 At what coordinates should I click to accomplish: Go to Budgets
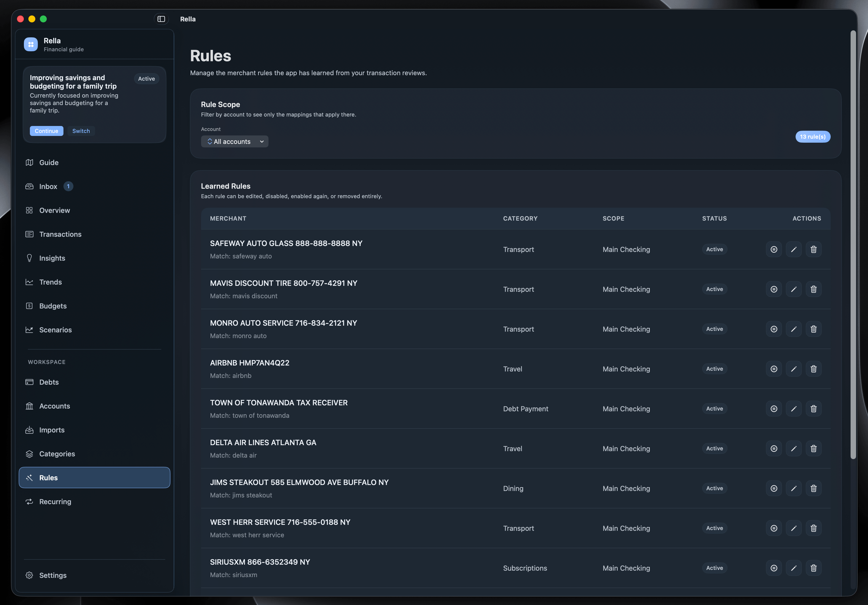(x=95, y=306)
